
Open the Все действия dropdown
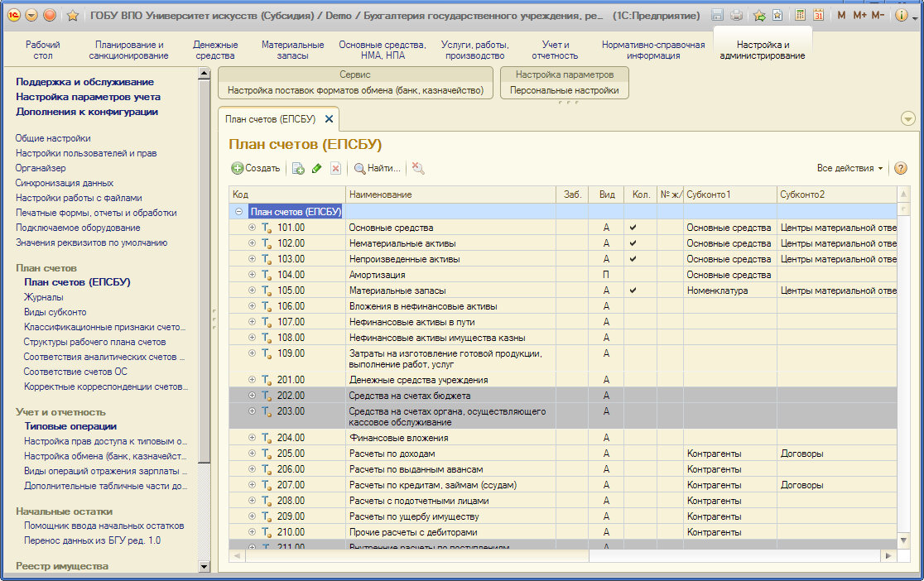(849, 169)
